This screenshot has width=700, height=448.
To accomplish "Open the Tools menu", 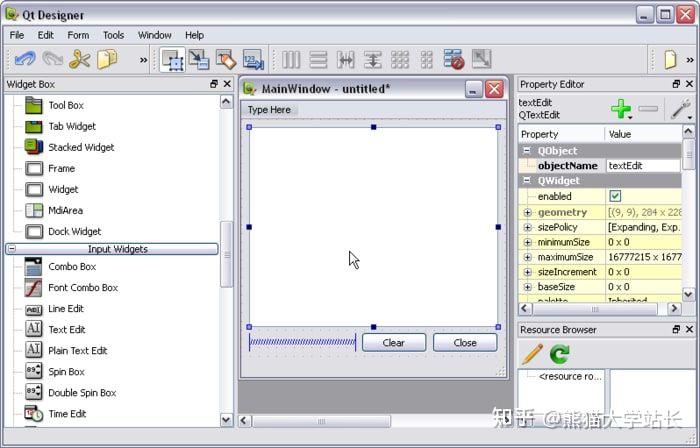I will [113, 35].
